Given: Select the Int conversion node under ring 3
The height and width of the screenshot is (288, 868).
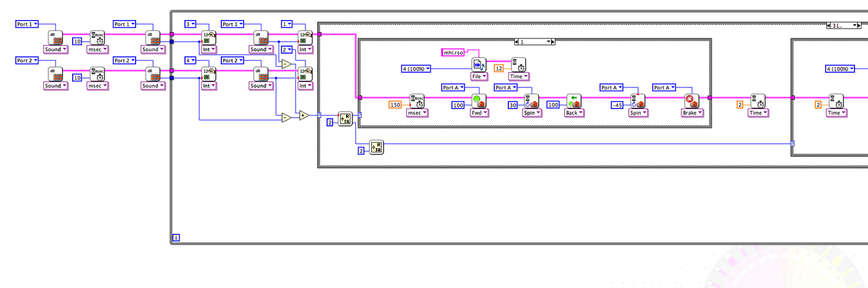Looking at the screenshot, I should pyautogui.click(x=209, y=37).
